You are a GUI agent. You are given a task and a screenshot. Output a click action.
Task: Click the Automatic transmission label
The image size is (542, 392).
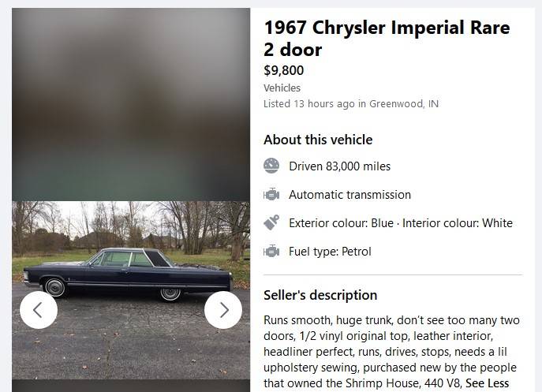click(x=349, y=194)
